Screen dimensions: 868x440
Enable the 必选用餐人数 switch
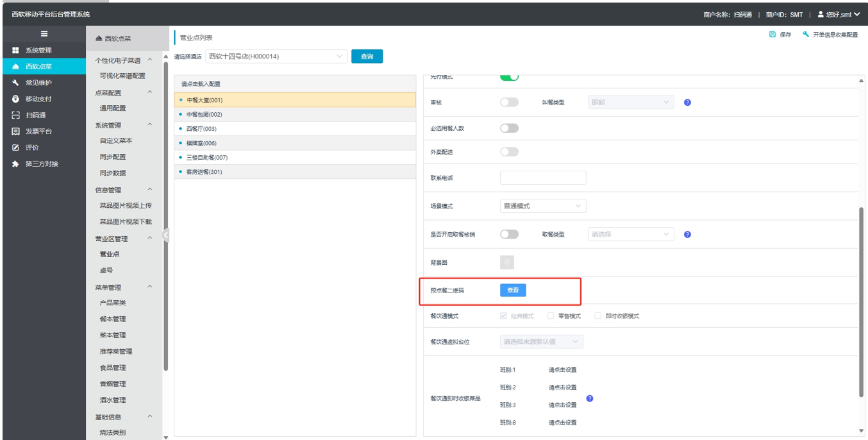click(509, 128)
